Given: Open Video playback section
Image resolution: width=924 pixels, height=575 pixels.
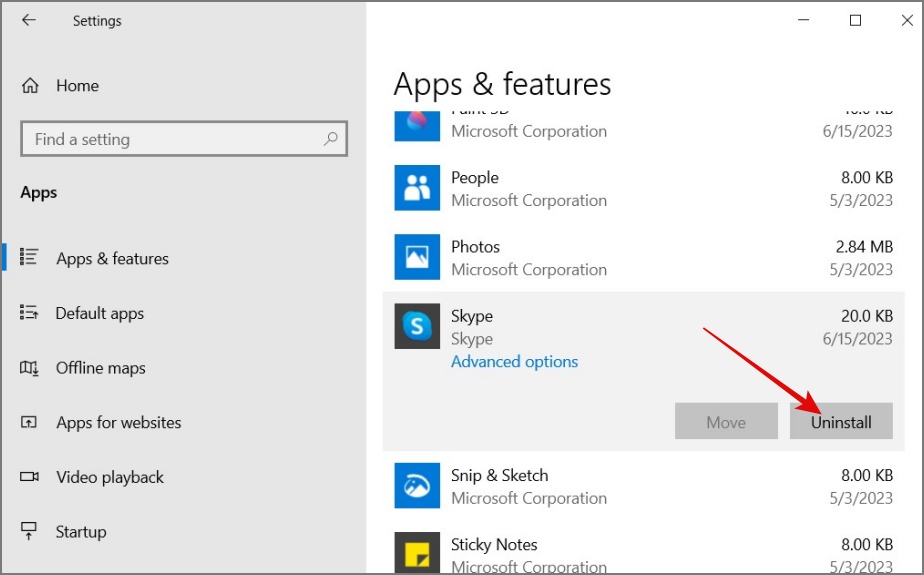Looking at the screenshot, I should pos(110,477).
